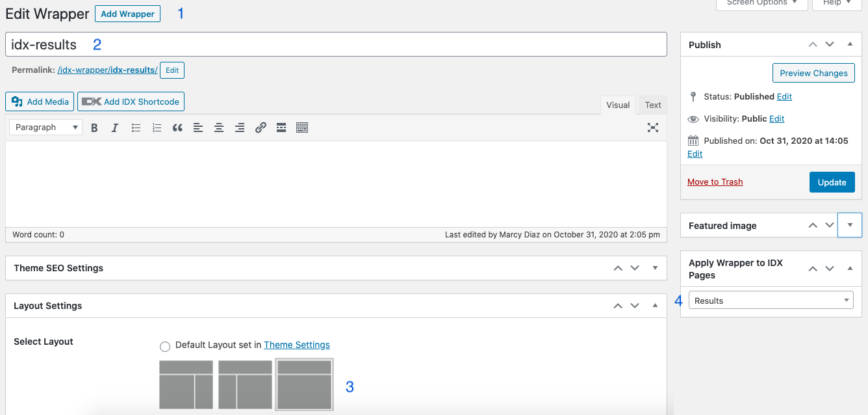Move Publish box down
Screen dimensions: 868x415
click(x=830, y=45)
